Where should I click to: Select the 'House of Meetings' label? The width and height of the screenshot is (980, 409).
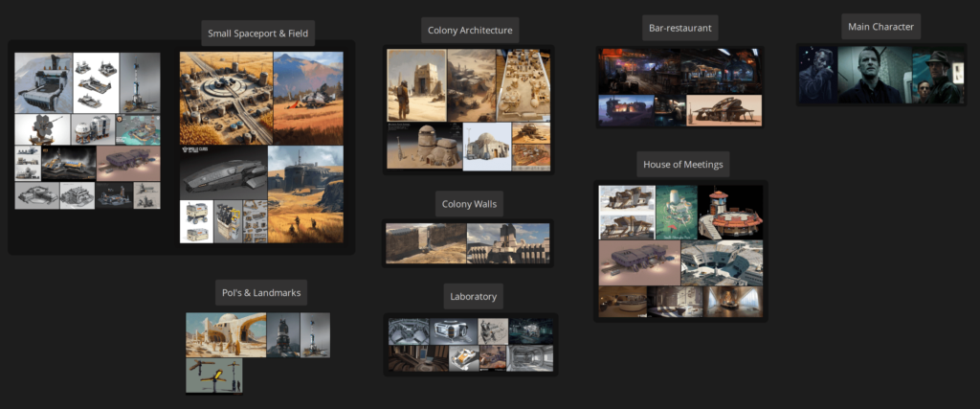[683, 165]
